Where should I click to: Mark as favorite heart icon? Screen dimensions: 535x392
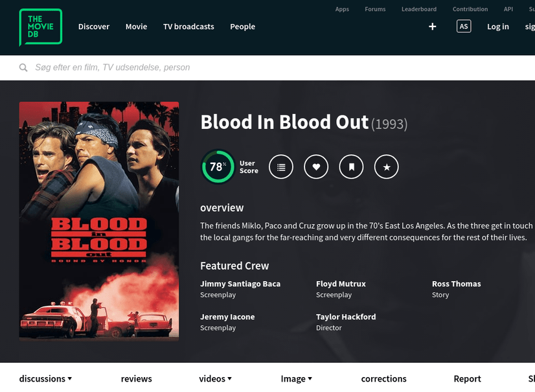click(316, 167)
